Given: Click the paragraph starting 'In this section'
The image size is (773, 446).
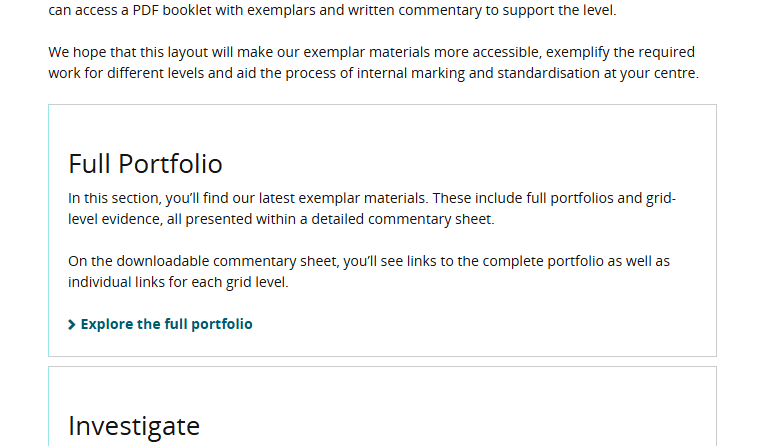Looking at the screenshot, I should [x=372, y=208].
